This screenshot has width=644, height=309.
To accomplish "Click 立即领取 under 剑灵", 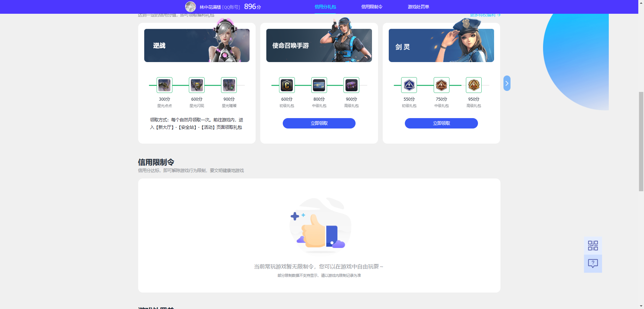I will 441,123.
